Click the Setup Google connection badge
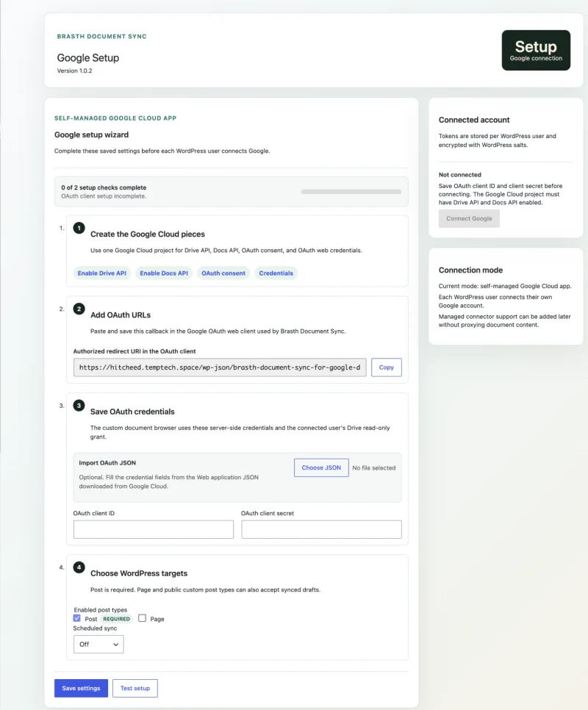The width and height of the screenshot is (588, 710). coord(536,50)
